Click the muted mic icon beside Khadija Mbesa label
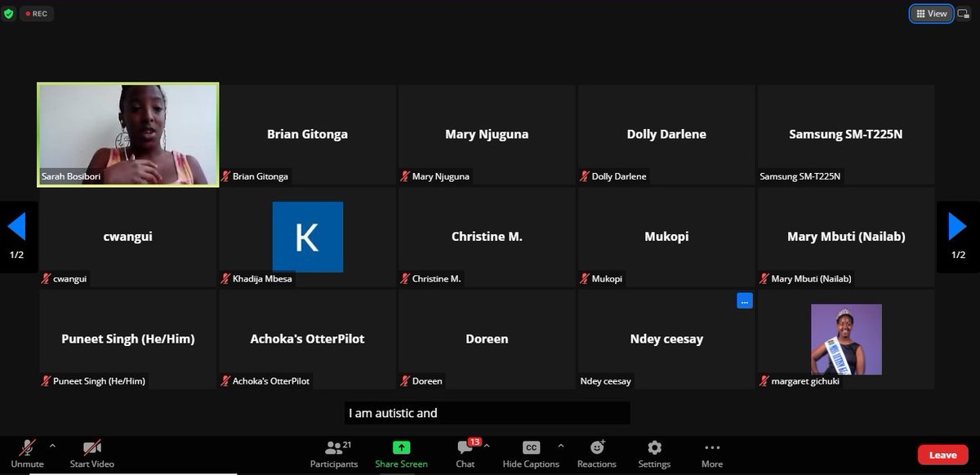Screen dimensions: 980x475 coord(226,278)
